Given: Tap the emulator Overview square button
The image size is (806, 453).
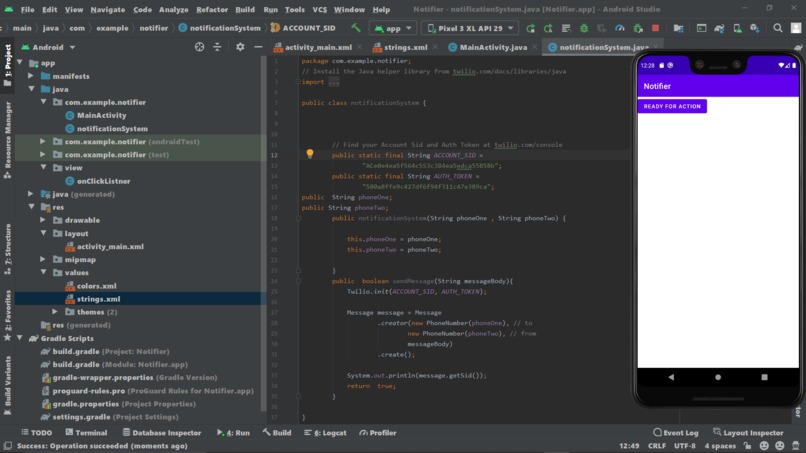Looking at the screenshot, I should 764,377.
